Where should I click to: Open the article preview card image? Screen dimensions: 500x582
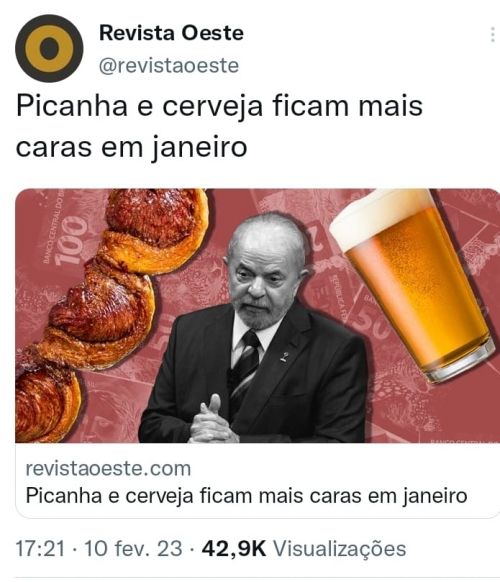point(257,315)
